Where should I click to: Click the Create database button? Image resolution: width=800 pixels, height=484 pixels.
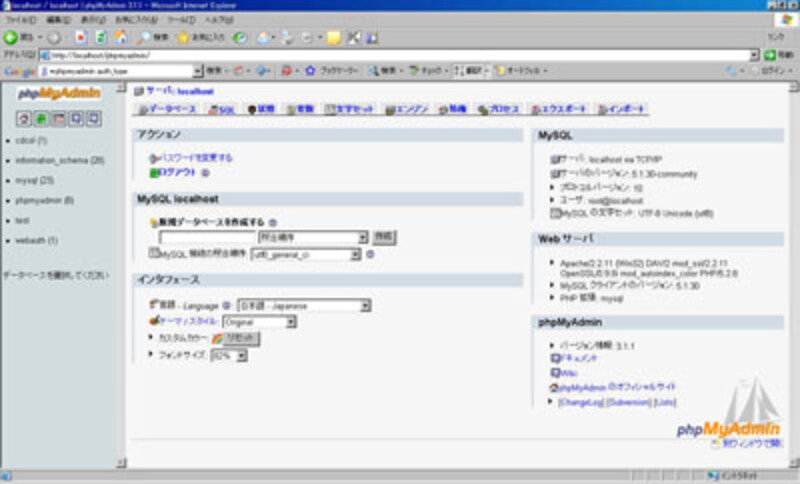point(384,237)
